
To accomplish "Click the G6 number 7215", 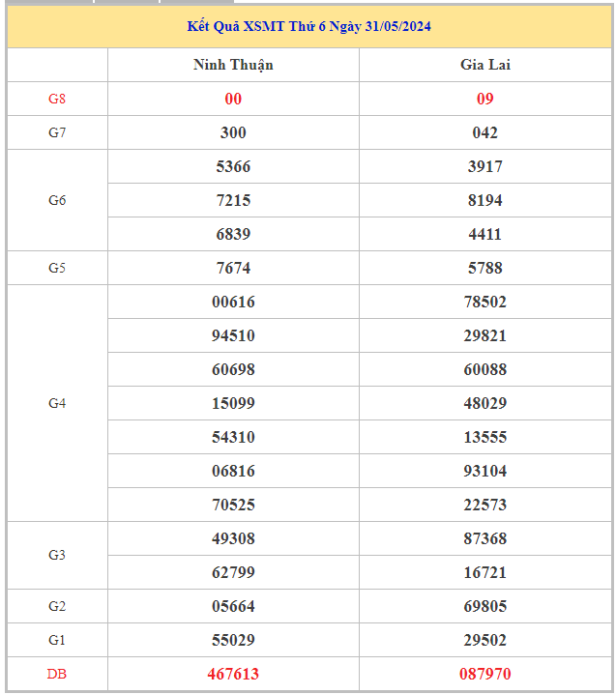I will coord(233,200).
